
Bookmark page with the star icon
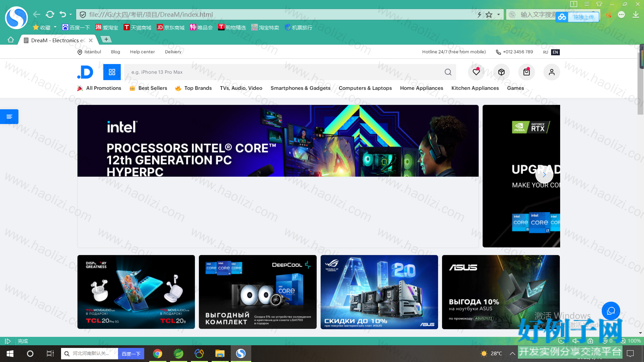489,14
